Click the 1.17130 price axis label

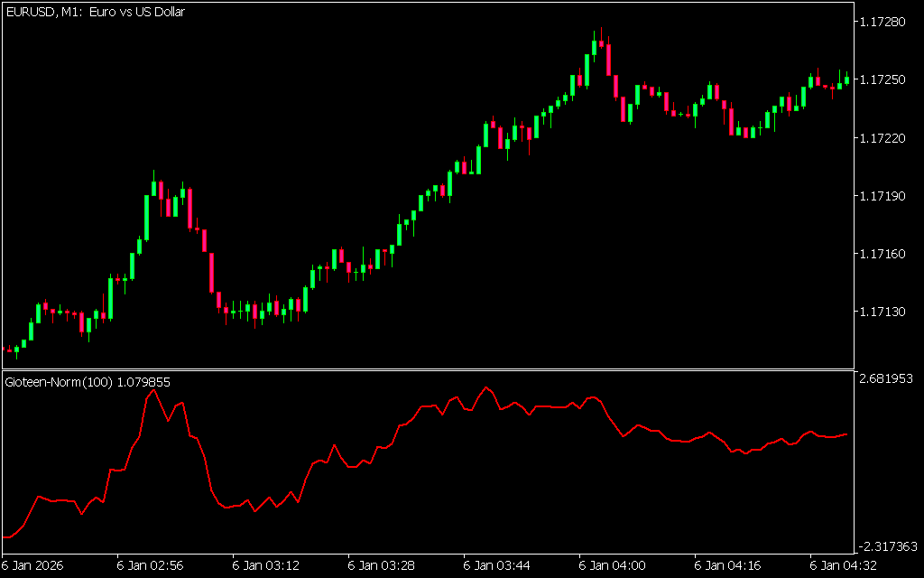pyautogui.click(x=885, y=312)
